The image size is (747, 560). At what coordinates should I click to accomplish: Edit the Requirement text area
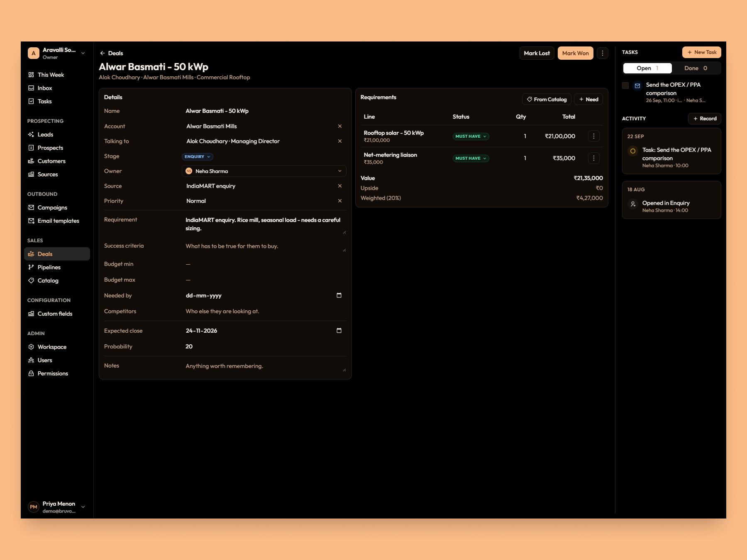[x=264, y=224]
